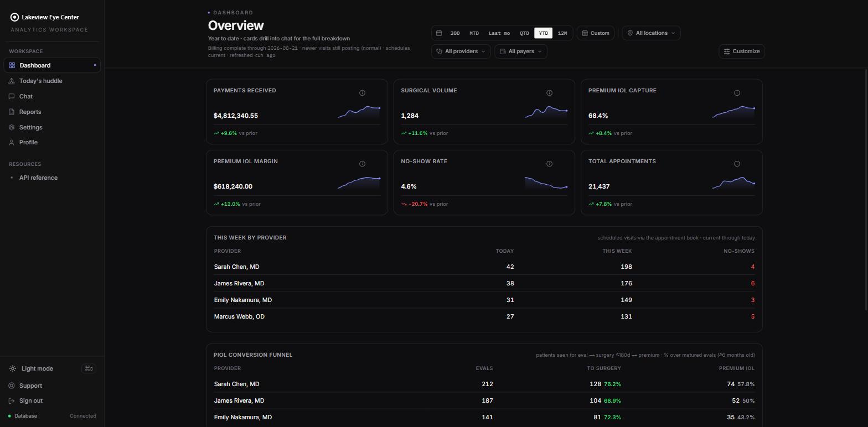The width and height of the screenshot is (868, 427).
Task: Click the Chat bubble icon in sidebar
Action: [12, 96]
